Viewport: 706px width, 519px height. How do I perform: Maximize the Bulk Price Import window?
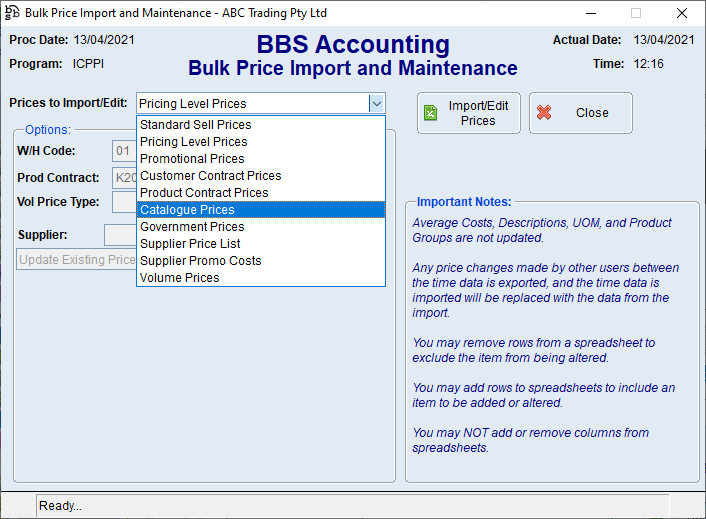[x=635, y=13]
